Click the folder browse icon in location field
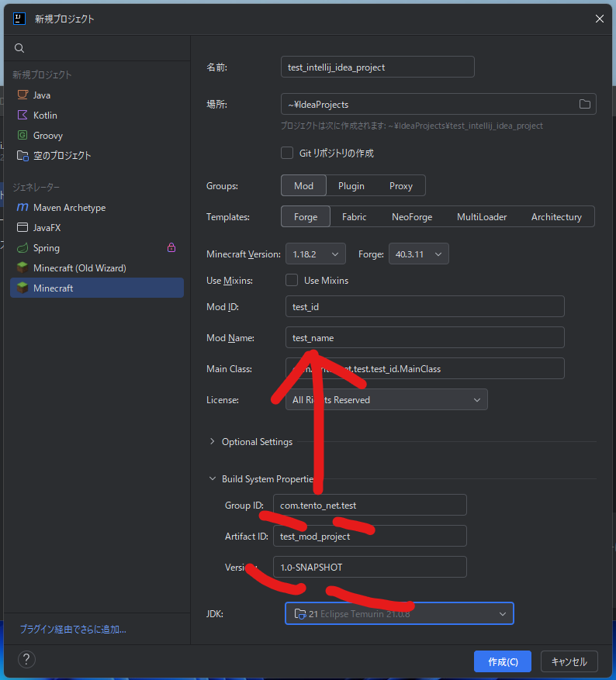The image size is (616, 680). (x=585, y=104)
